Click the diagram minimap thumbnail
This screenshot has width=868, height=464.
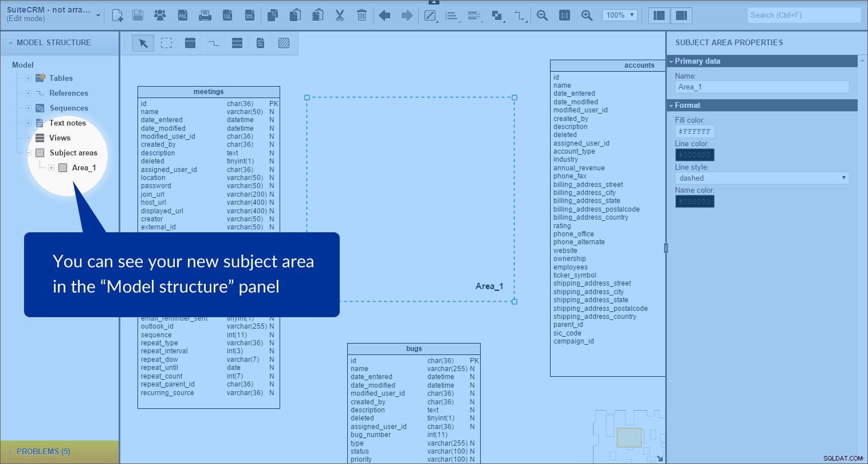[629, 435]
